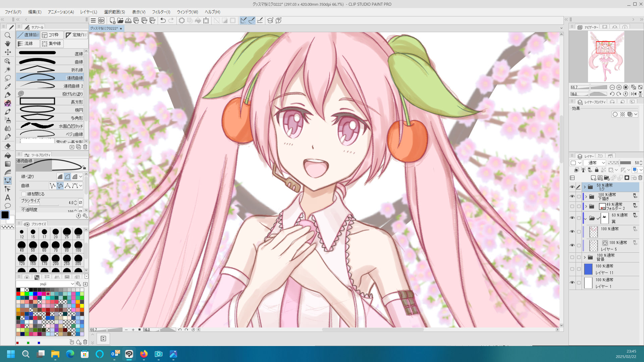Image resolution: width=644 pixels, height=362 pixels.
Task: Expand the フォルダー 2 layer folder
Action: 586,206
